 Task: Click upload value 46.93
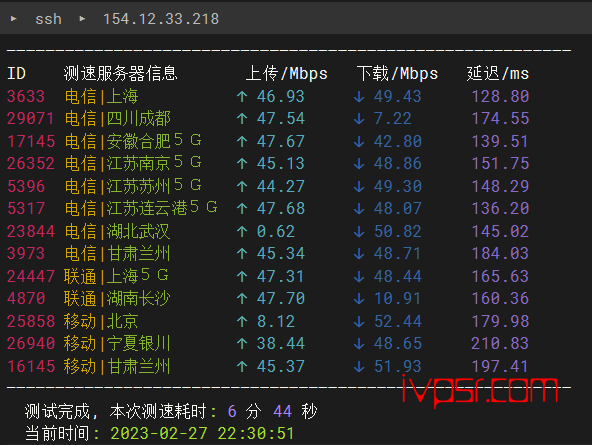point(281,96)
